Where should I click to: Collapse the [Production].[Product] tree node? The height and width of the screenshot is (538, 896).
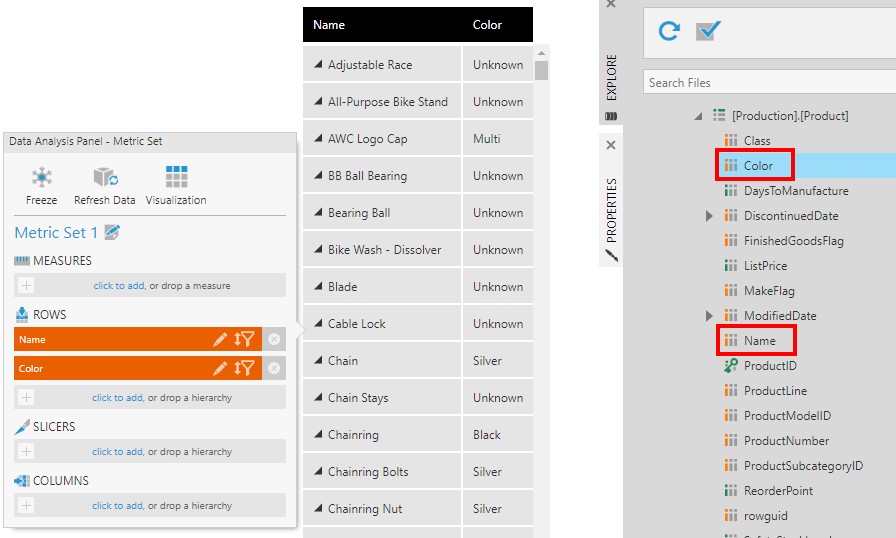[698, 116]
